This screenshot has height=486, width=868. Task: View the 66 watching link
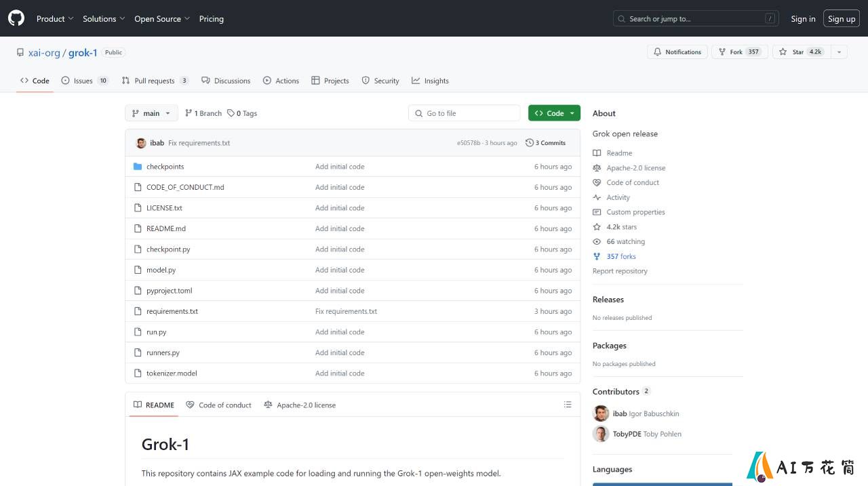pyautogui.click(x=619, y=241)
